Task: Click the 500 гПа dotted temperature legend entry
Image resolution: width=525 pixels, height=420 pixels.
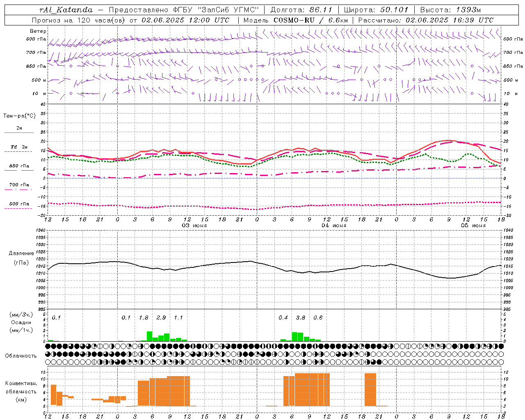Action: tap(19, 204)
